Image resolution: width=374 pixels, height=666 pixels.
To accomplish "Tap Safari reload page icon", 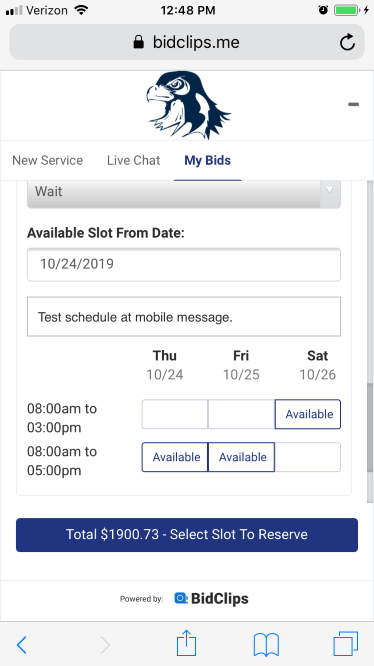I will (347, 42).
